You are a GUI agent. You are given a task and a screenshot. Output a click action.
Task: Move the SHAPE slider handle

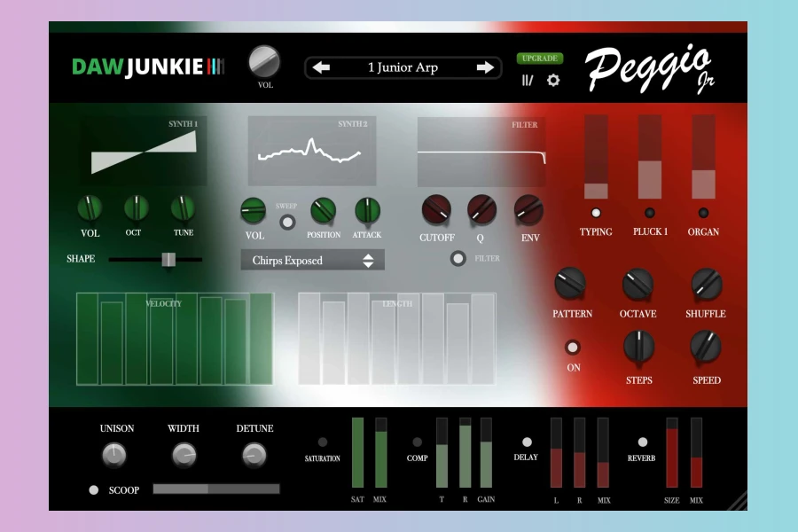point(168,259)
